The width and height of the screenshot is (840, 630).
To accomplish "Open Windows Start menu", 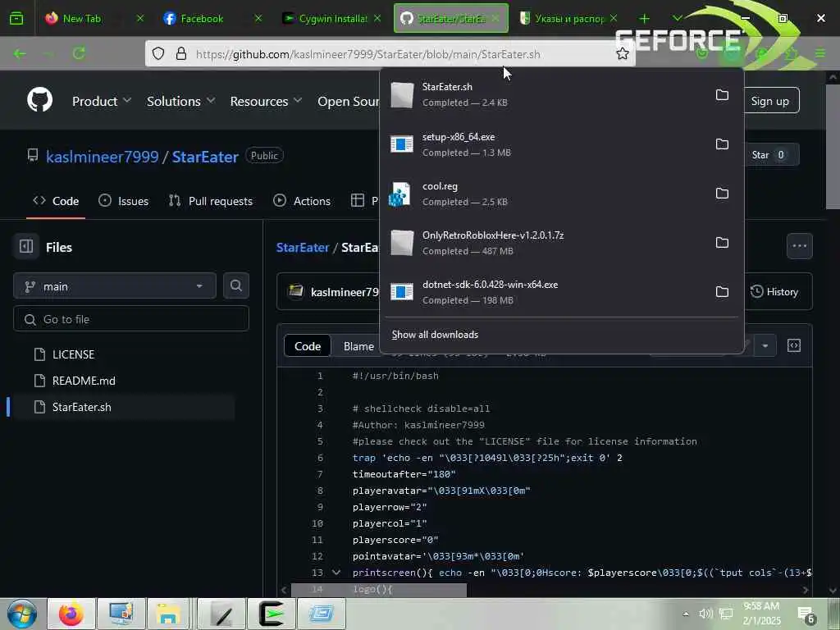I will (22, 614).
